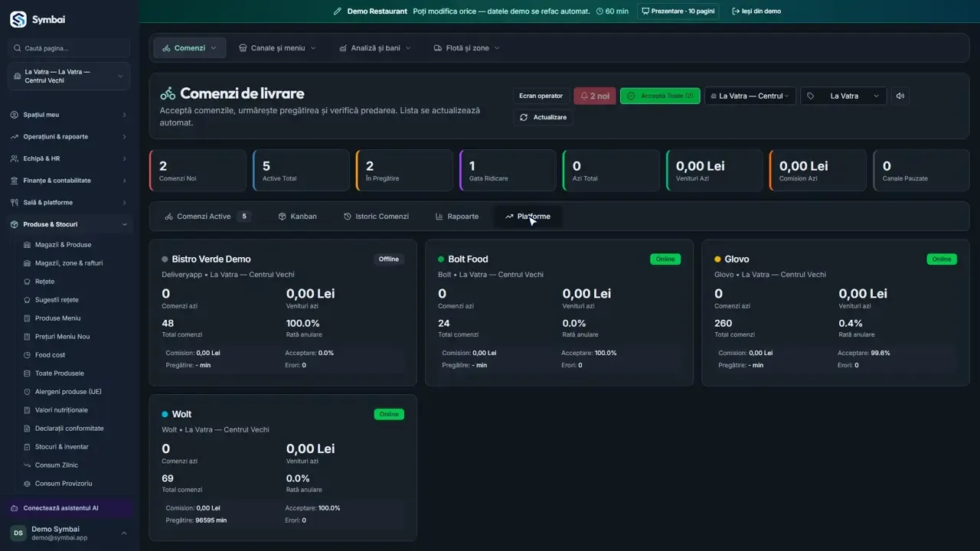Screen dimensions: 980x551
Task: Open the location switcher La Vatra — Centrul Vechi
Action: click(x=69, y=76)
